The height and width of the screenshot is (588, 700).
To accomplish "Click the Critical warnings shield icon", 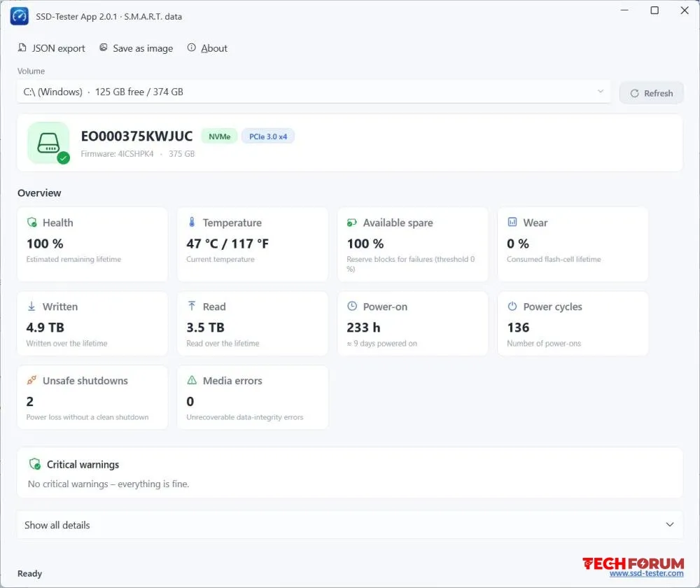I will click(35, 464).
